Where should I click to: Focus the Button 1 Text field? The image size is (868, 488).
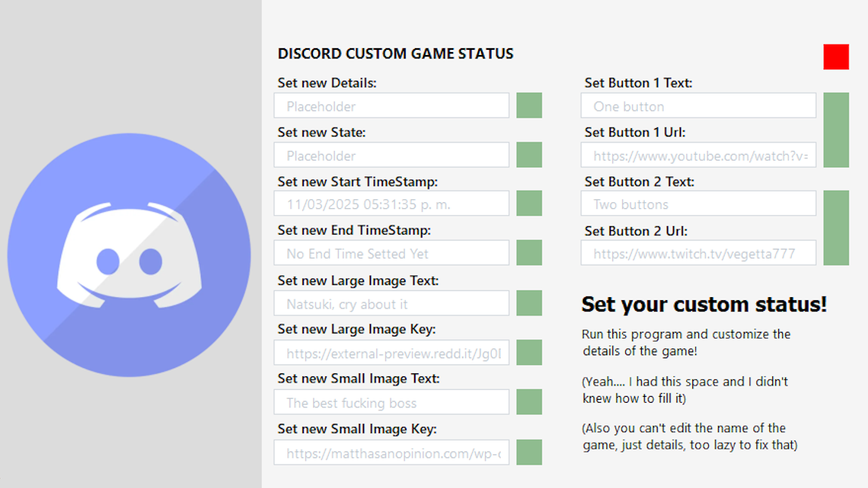click(698, 106)
